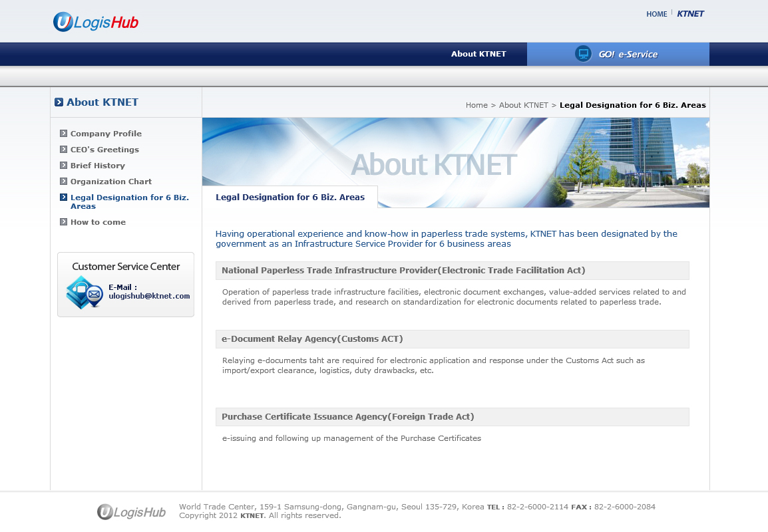Open CEO's Greetings page
768x532 pixels.
pos(104,150)
